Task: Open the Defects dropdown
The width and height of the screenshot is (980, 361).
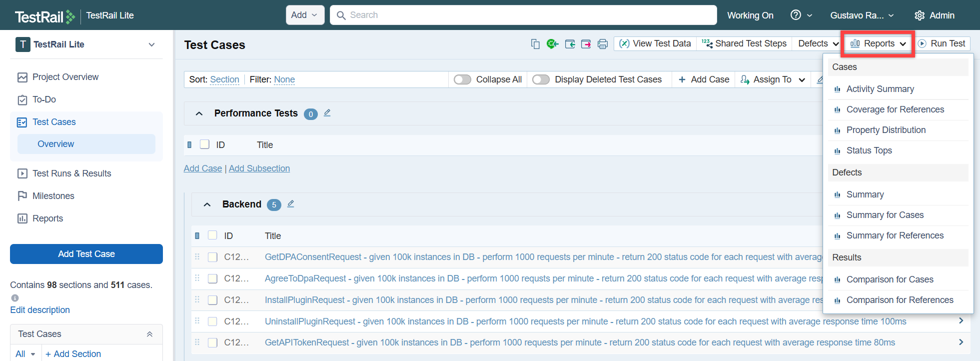Action: coord(818,43)
